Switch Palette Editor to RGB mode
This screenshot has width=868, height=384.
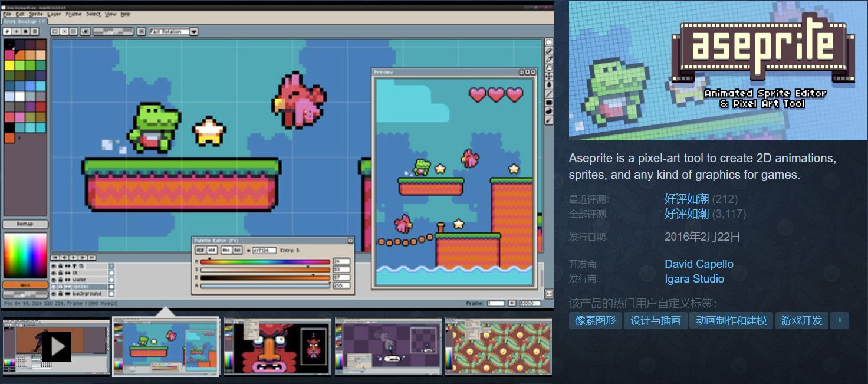click(200, 250)
